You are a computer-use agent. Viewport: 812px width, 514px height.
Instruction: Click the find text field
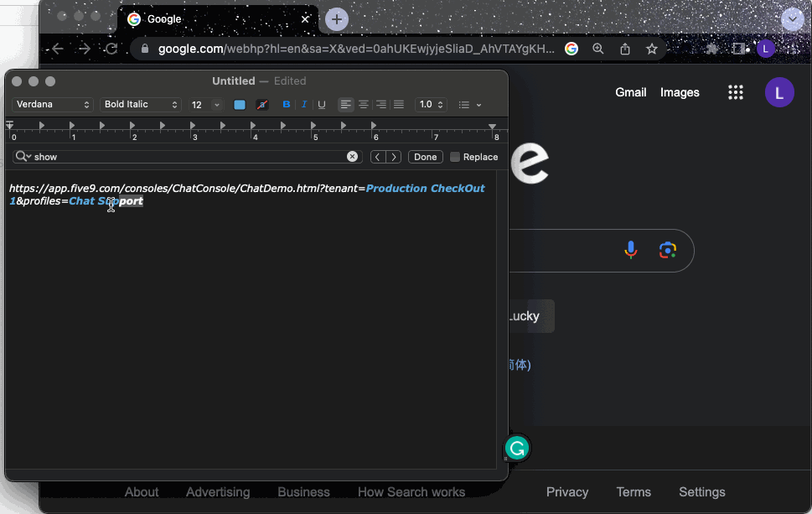[x=189, y=157]
